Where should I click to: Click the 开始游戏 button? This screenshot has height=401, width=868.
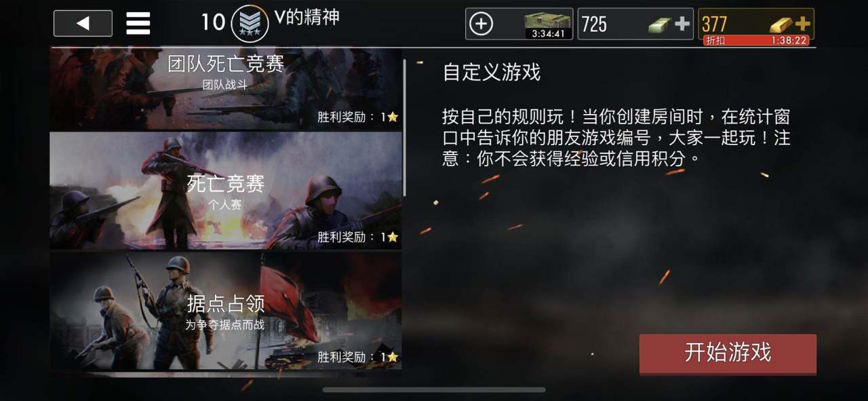click(x=728, y=354)
